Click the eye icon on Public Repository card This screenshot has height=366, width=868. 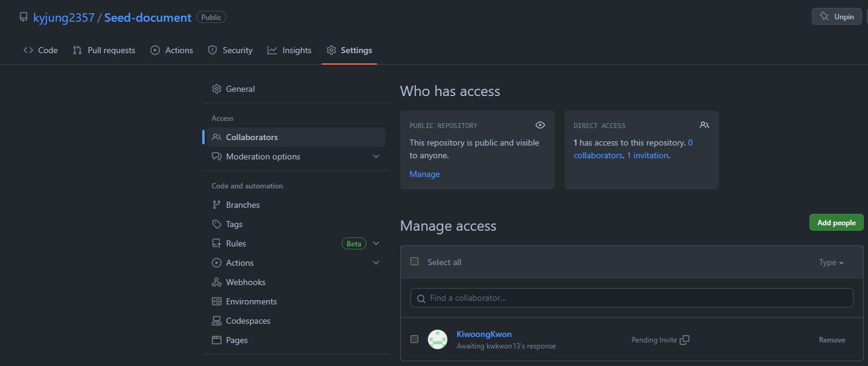[x=540, y=125]
